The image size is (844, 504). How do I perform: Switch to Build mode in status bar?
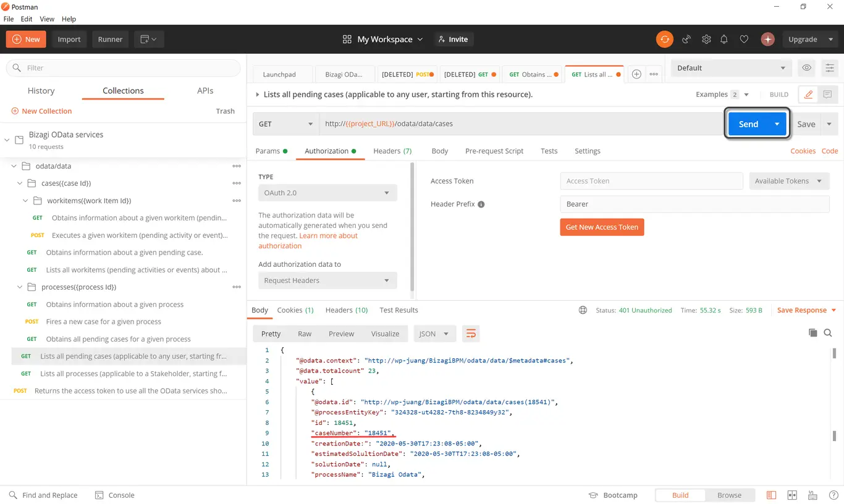coord(680,495)
